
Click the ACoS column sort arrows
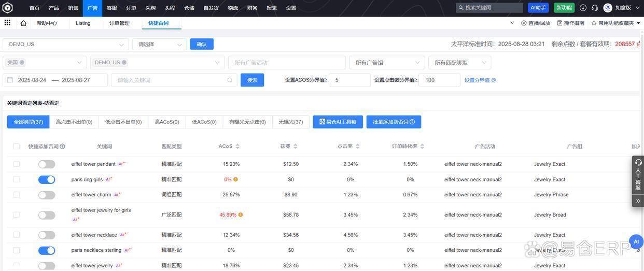[237, 147]
